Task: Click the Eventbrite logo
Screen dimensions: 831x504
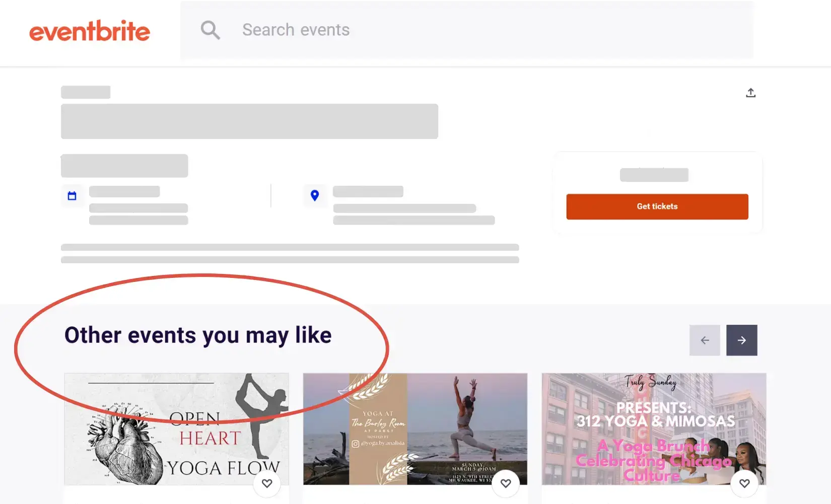Action: (90, 31)
